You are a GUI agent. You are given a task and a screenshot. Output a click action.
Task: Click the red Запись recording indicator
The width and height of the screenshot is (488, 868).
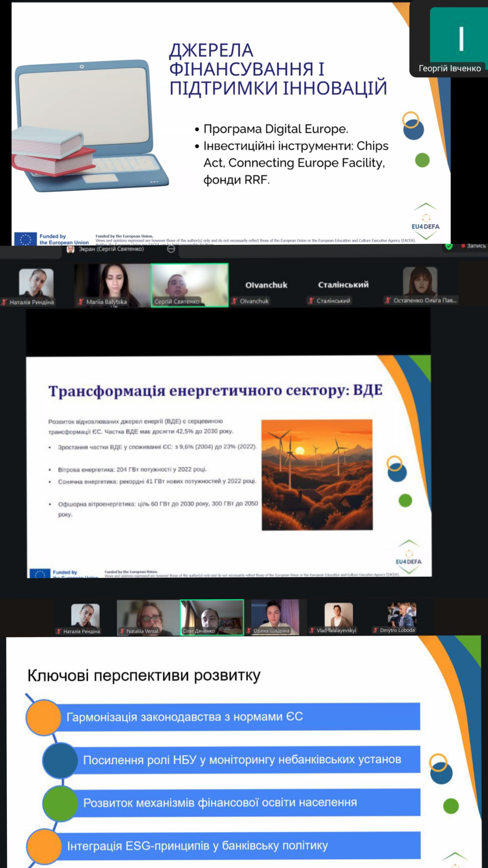[x=473, y=246]
